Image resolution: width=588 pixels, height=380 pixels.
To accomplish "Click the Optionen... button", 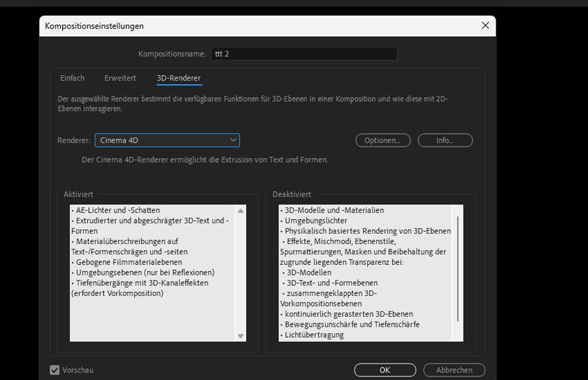I will pos(383,140).
